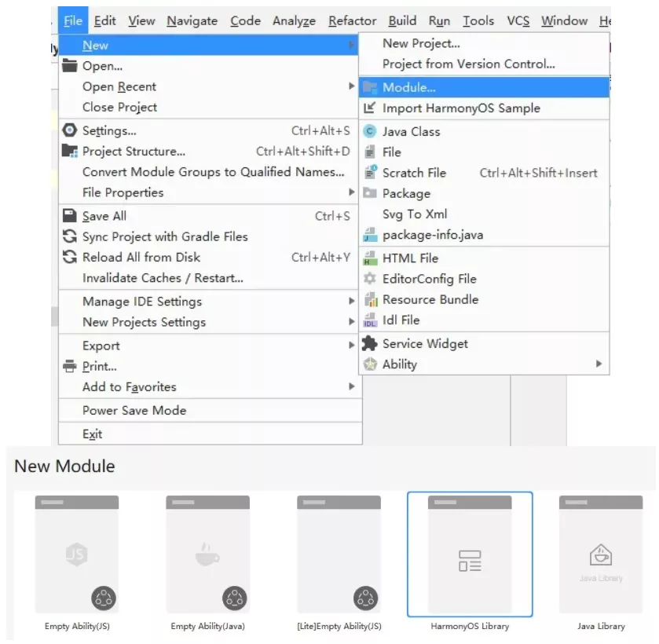Open the Window menu
The width and height of the screenshot is (659, 644).
point(564,20)
